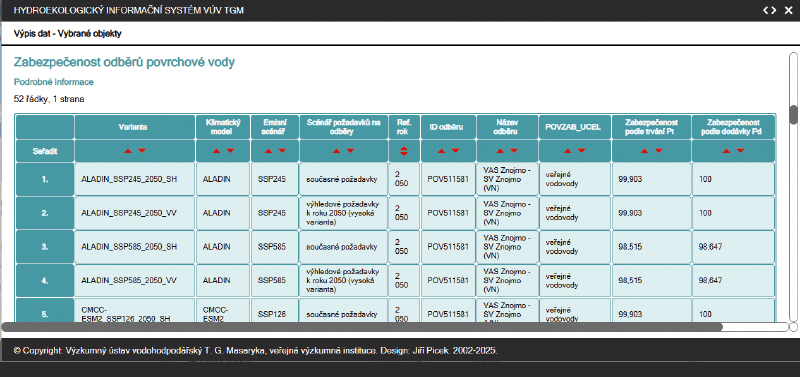This screenshot has width=800, height=377.
Task: Click ALADIN_SSP585_2050_VV variant cell
Action: [135, 280]
